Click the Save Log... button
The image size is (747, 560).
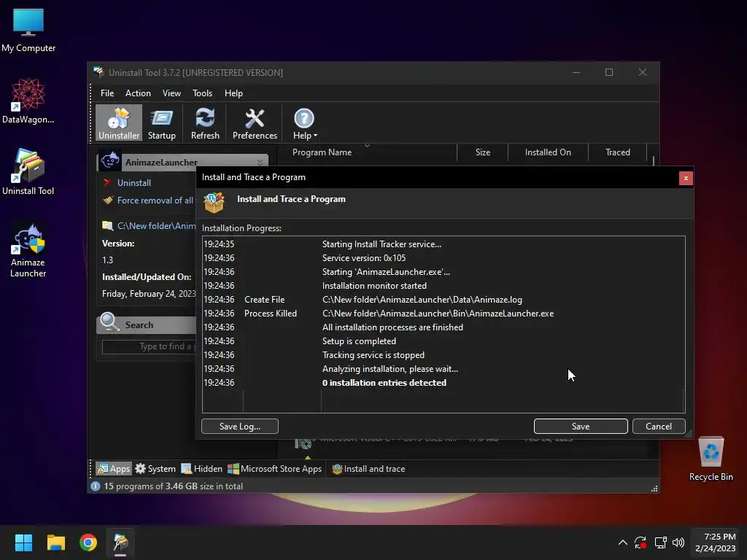(239, 426)
